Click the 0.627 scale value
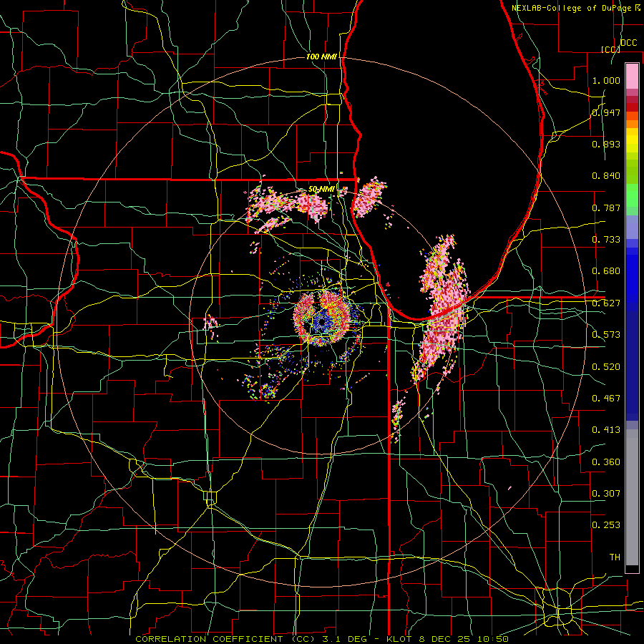Viewport: 644px width, 644px height. [606, 303]
